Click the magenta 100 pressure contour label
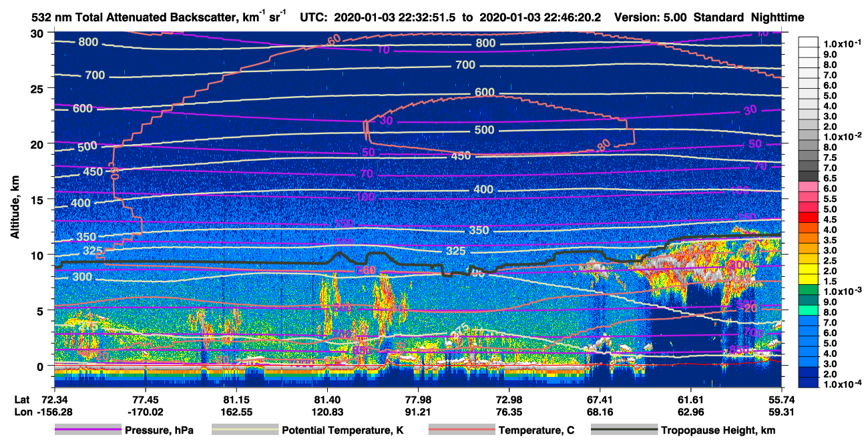This screenshot has width=868, height=445. click(x=365, y=197)
